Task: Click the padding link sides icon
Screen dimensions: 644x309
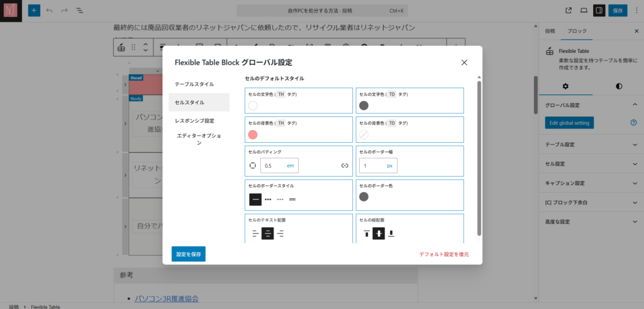Action: tap(345, 166)
